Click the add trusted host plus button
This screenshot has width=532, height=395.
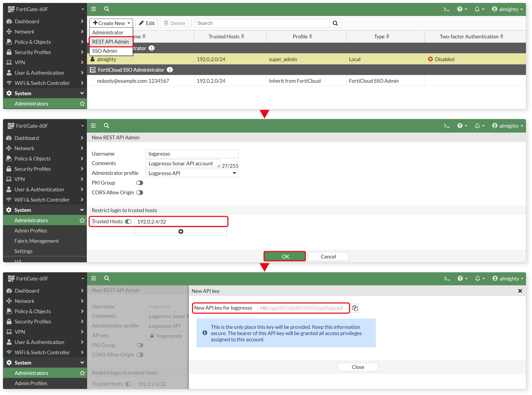(x=182, y=232)
